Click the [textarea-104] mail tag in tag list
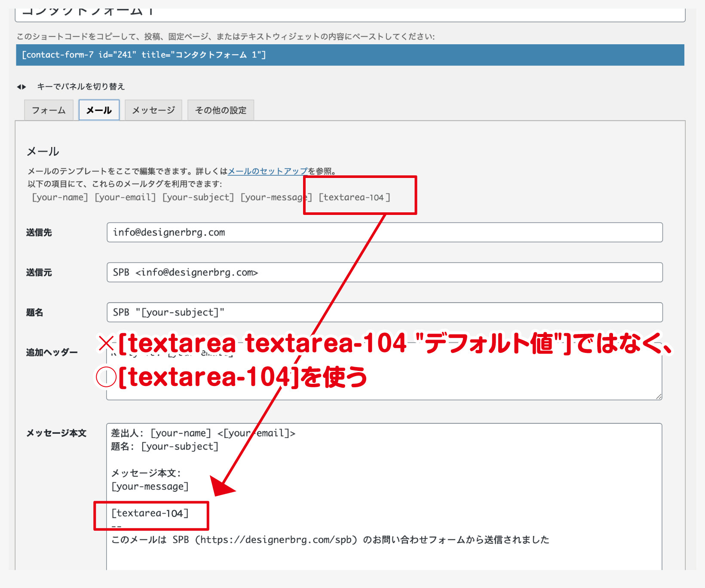Image resolution: width=705 pixels, height=588 pixels. click(x=354, y=197)
